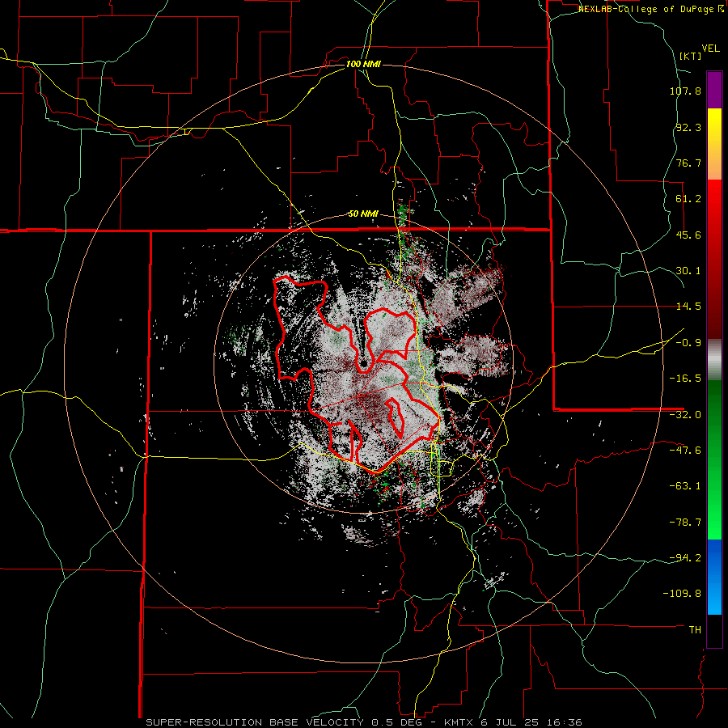Select the -63.1 scale value
Image resolution: width=728 pixels, height=728 pixels.
coord(685,486)
